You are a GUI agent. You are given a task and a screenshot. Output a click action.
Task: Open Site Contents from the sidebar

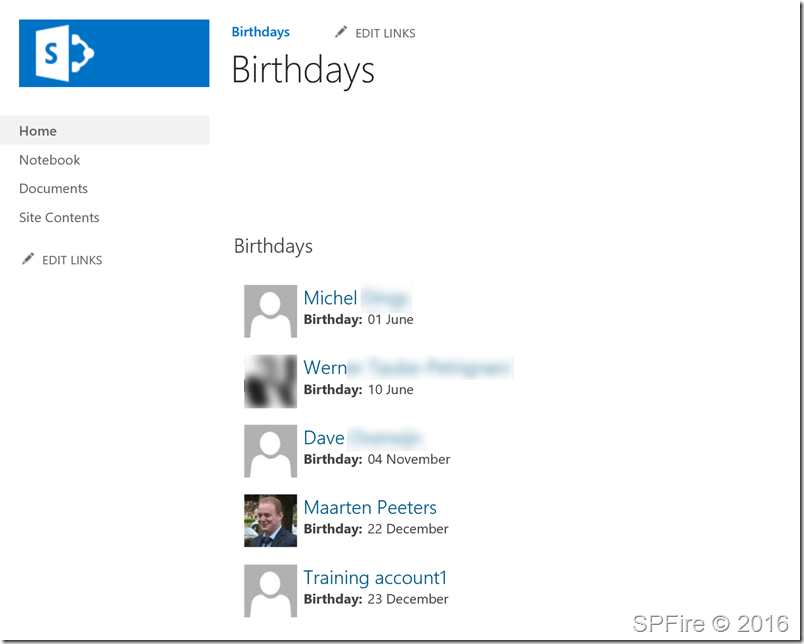point(58,217)
